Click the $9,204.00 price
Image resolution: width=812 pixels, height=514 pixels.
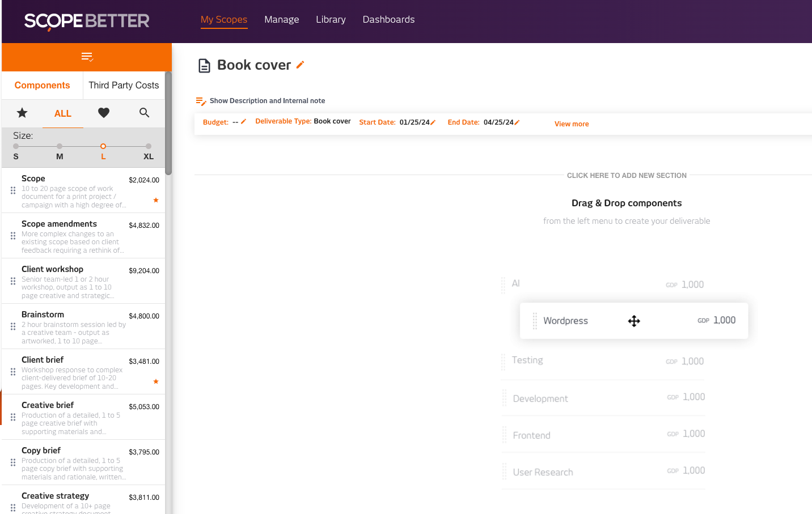pos(144,271)
